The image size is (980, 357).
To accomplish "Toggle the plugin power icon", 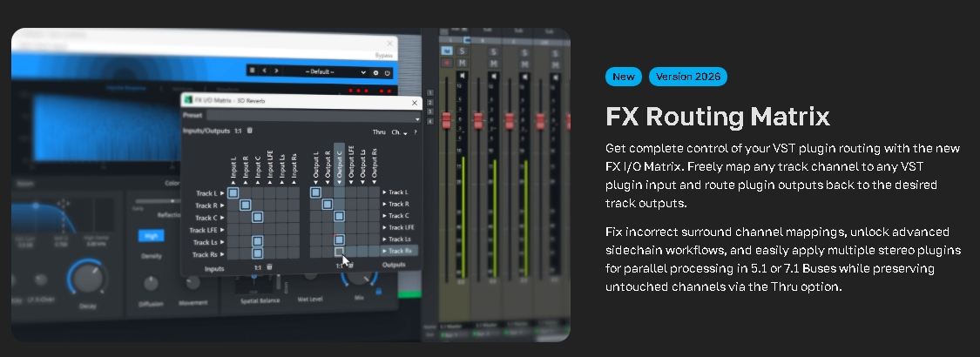I will 387,73.
